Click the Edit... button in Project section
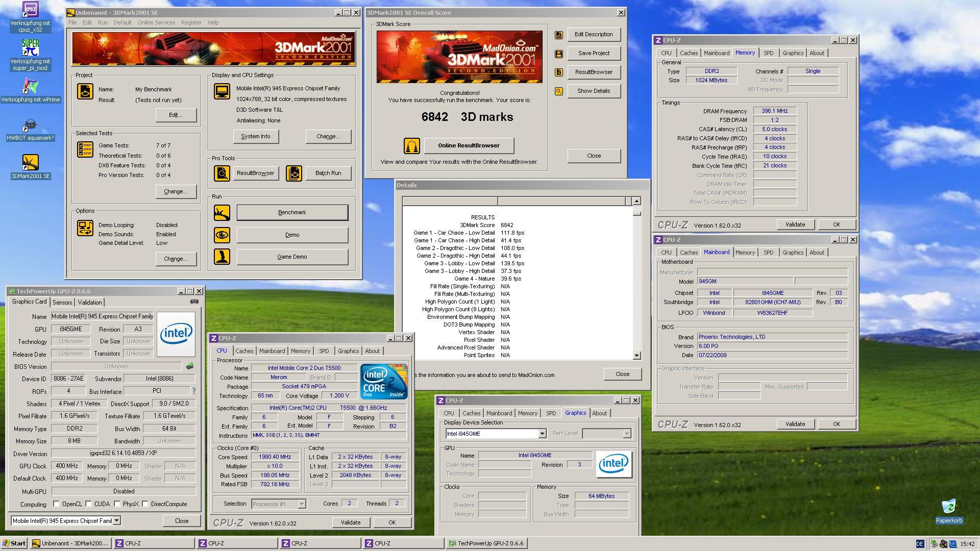The image size is (980, 551). point(176,115)
